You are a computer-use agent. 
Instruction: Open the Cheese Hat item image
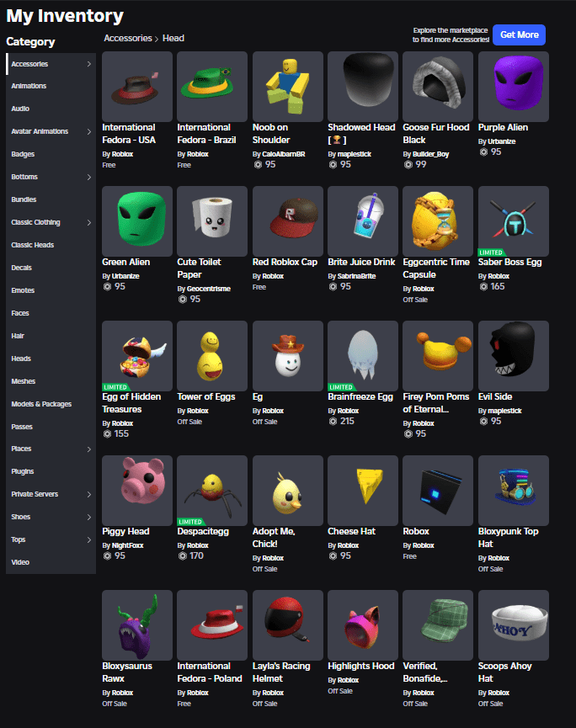tap(363, 491)
